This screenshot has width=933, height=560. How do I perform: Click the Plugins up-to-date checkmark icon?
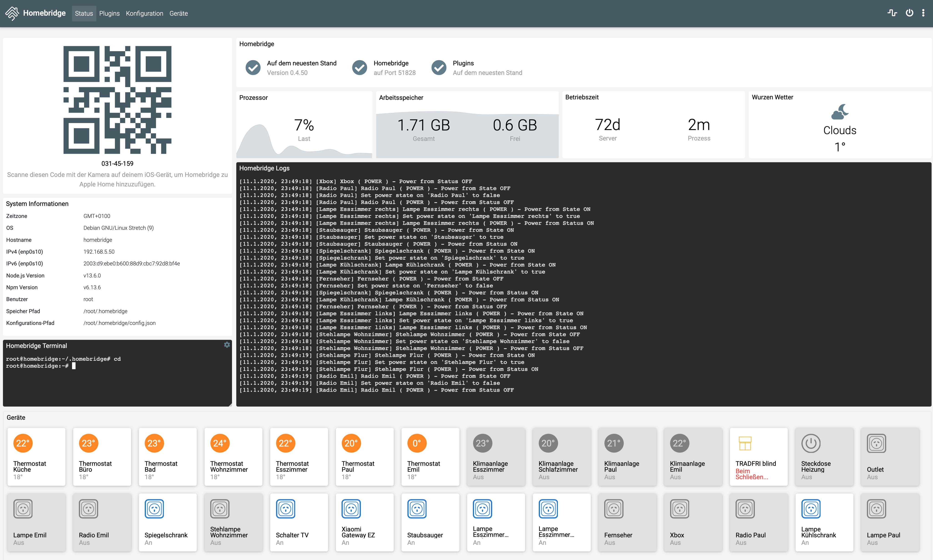pos(439,68)
